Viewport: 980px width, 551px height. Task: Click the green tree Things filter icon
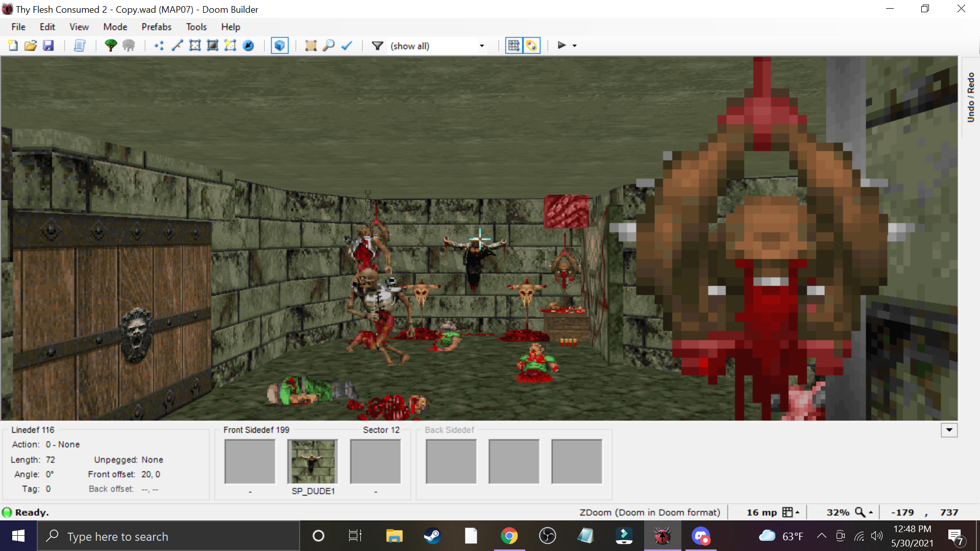tap(111, 46)
